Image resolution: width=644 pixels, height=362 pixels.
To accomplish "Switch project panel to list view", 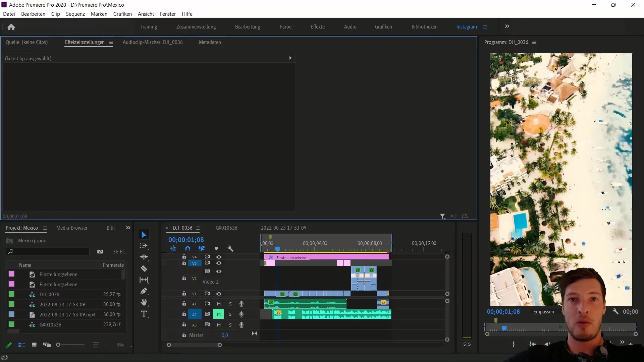I will tap(22, 345).
